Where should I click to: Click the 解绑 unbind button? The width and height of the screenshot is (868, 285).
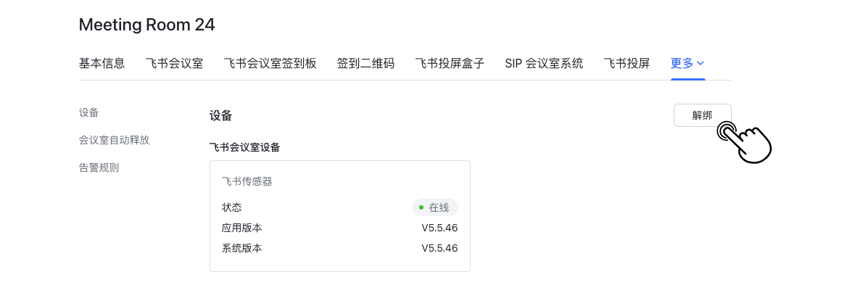[703, 115]
